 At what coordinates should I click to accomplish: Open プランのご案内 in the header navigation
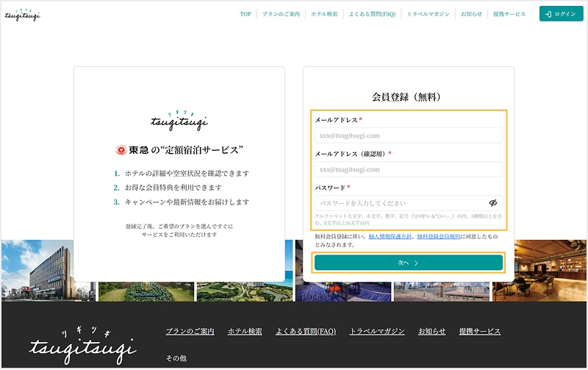coord(281,14)
